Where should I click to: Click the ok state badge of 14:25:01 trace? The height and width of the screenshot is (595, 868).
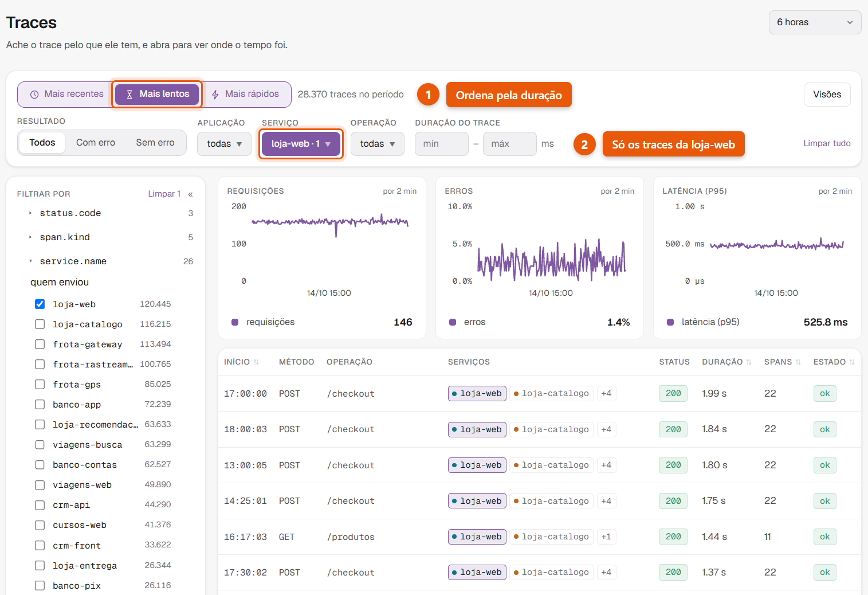click(x=825, y=501)
